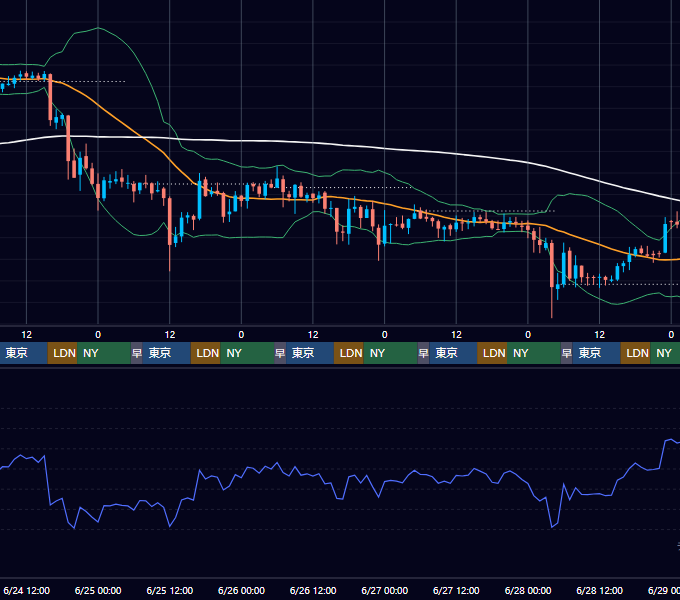This screenshot has width=680, height=600.
Task: Select the LDN session block for 6/27
Action: pos(492,353)
